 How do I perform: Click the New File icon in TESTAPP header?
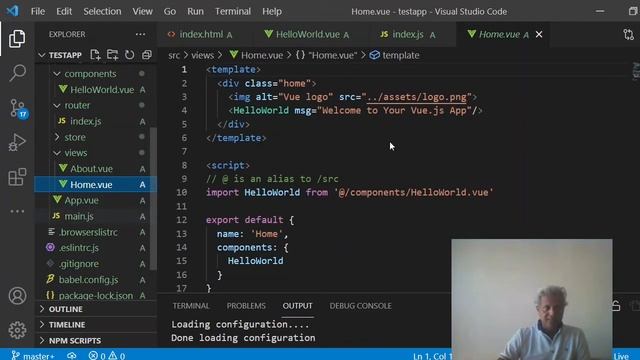pyautogui.click(x=95, y=55)
